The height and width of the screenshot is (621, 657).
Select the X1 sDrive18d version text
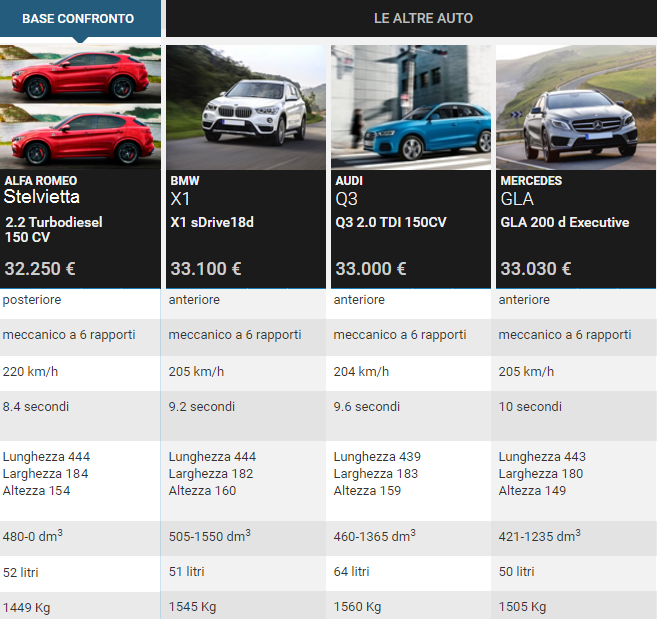click(x=212, y=222)
